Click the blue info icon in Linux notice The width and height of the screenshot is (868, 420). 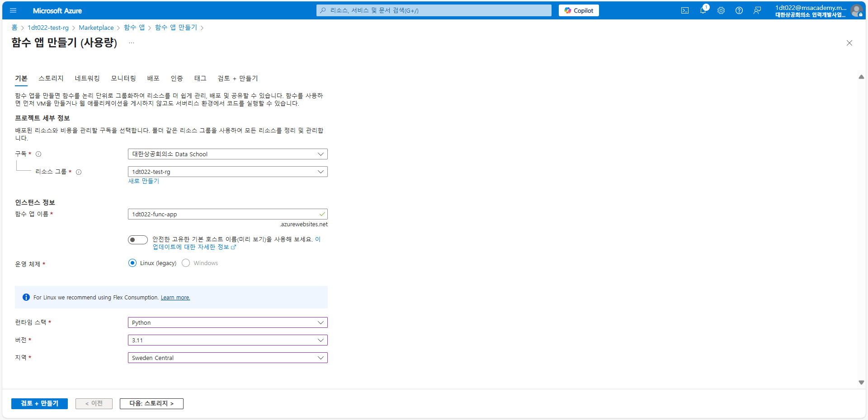(x=26, y=297)
